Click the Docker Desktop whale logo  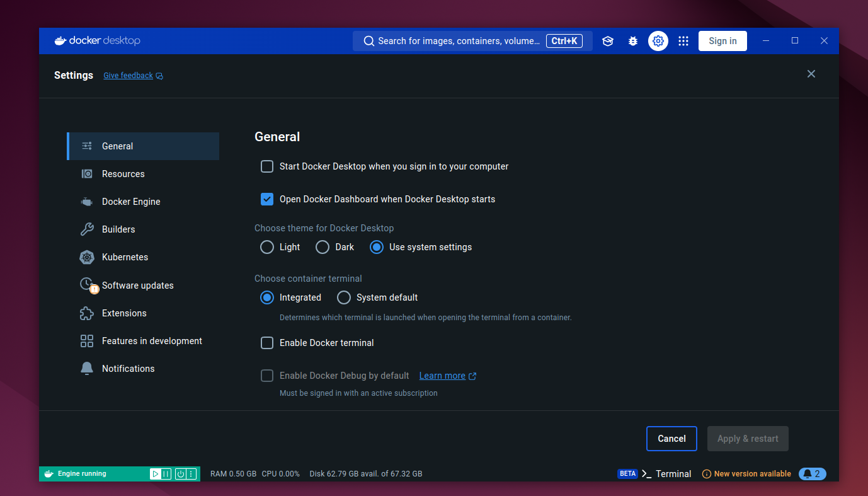[61, 41]
